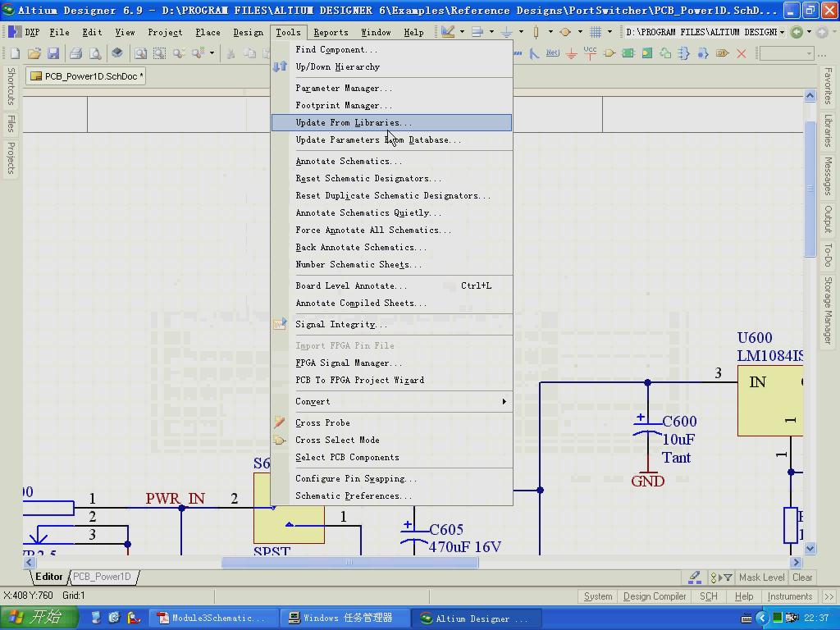Save the schematic with floppy icon

tap(53, 53)
